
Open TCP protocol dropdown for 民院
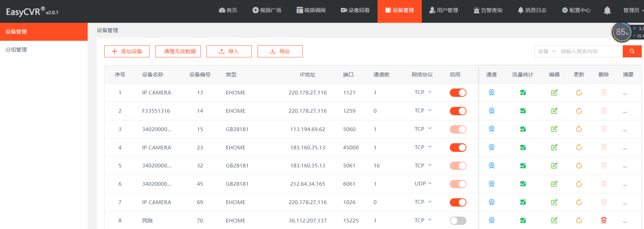pyautogui.click(x=423, y=220)
